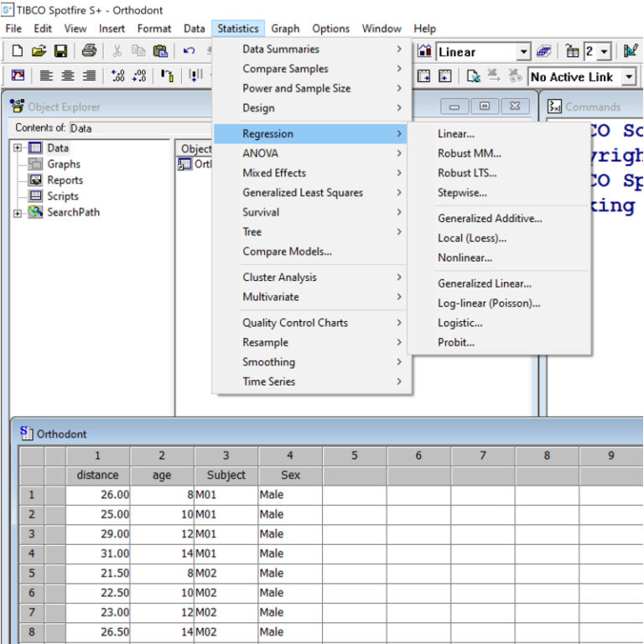
Task: Click the Reports icon in Object Explorer
Action: pyautogui.click(x=35, y=180)
